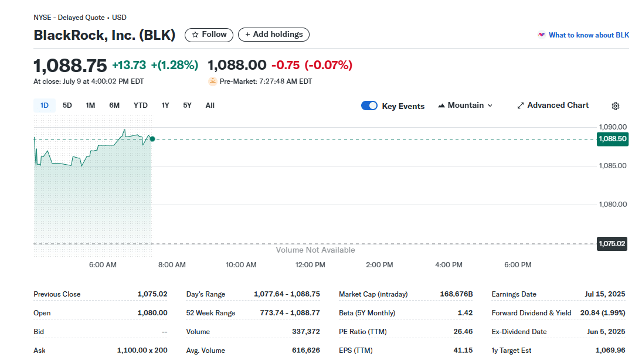Click the Previous Close value 1,075.02
Image resolution: width=642 pixels, height=364 pixels.
152,294
